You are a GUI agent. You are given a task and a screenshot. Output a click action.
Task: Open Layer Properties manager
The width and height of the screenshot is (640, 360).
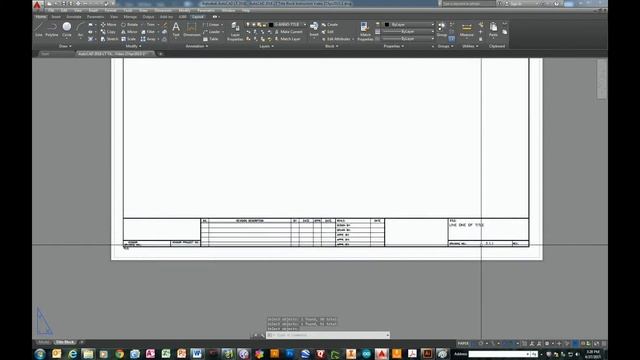point(235,32)
